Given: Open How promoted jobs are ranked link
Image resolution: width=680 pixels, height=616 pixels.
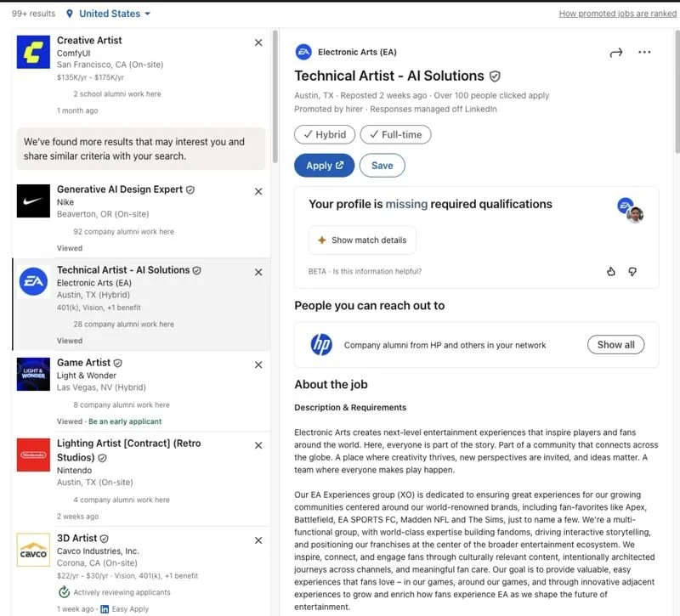Looking at the screenshot, I should 618,14.
